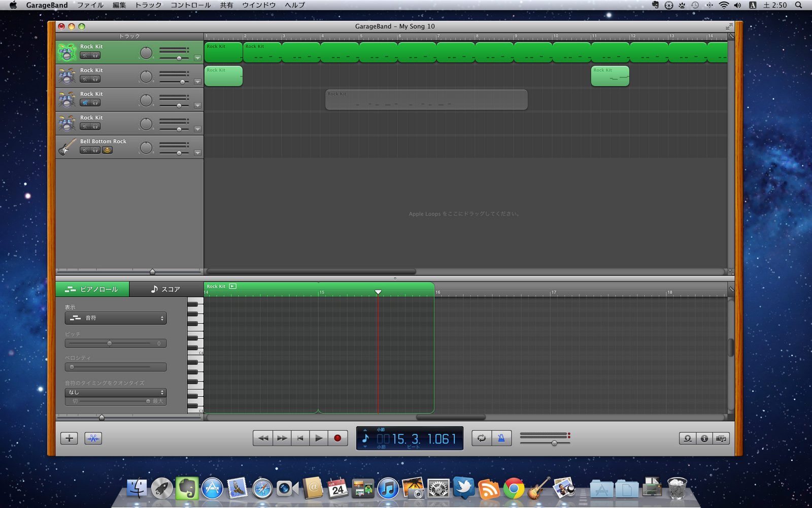This screenshot has width=812, height=508.
Task: Open the track editor with the scissors button
Action: (x=93, y=438)
